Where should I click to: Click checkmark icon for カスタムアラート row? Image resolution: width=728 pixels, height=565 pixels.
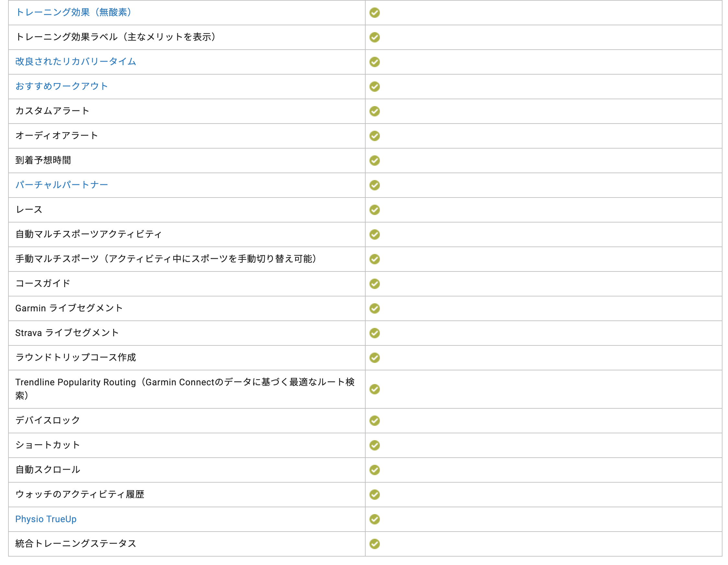(x=375, y=111)
